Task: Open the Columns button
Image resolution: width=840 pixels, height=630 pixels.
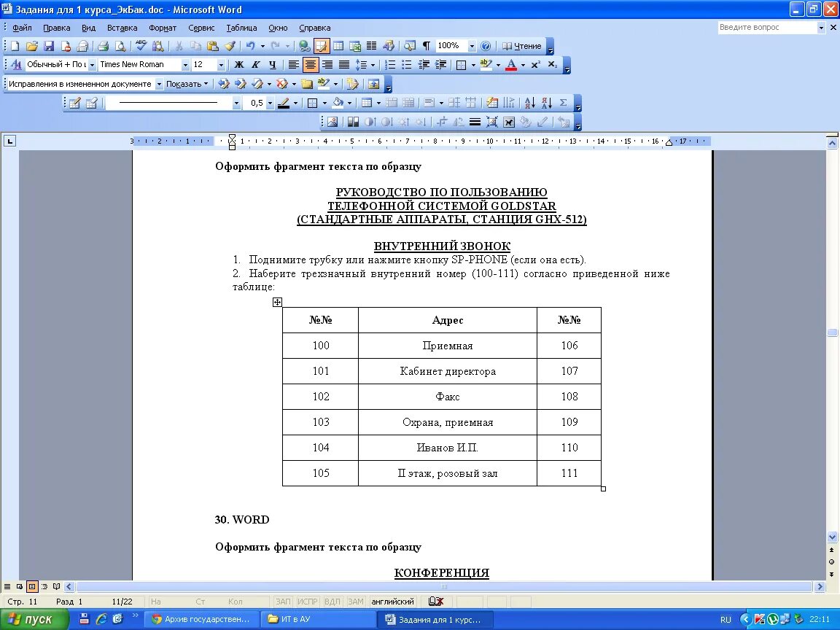Action: pos(371,46)
